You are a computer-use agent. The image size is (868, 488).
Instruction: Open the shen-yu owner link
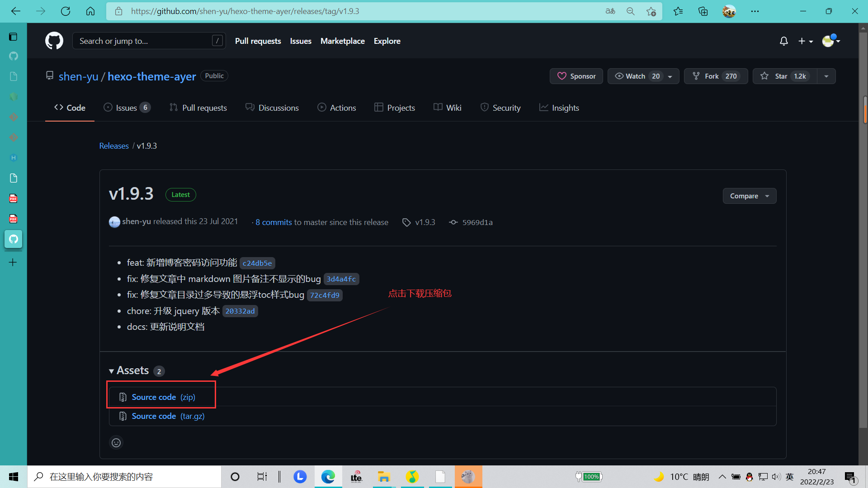pos(78,76)
